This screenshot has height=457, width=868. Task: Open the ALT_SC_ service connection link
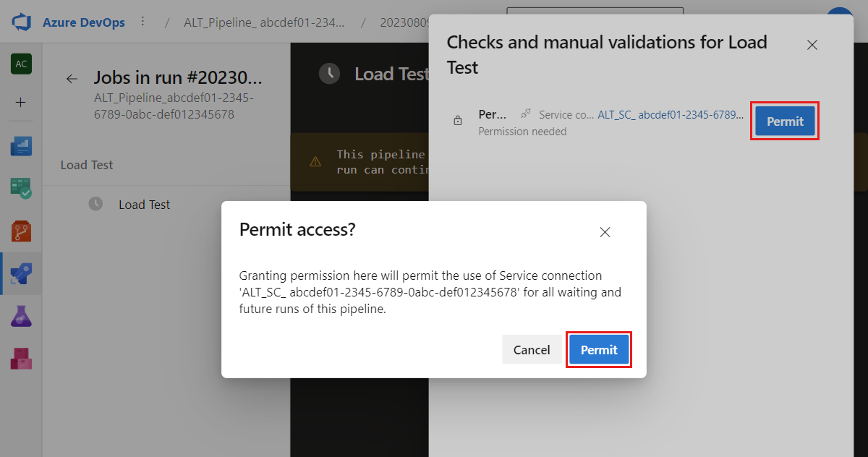pyautogui.click(x=671, y=115)
